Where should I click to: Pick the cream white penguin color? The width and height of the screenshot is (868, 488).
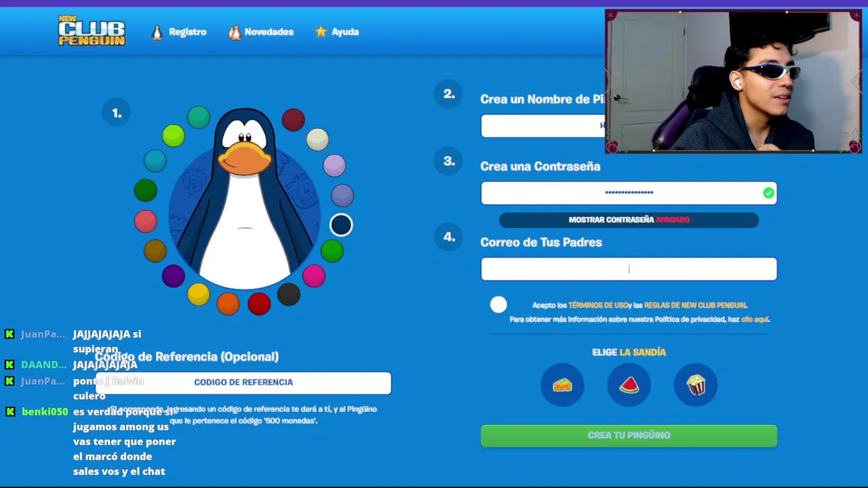[317, 139]
